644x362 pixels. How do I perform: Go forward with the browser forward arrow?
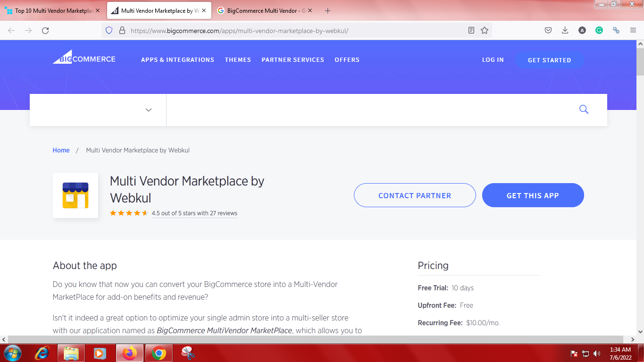(28, 30)
